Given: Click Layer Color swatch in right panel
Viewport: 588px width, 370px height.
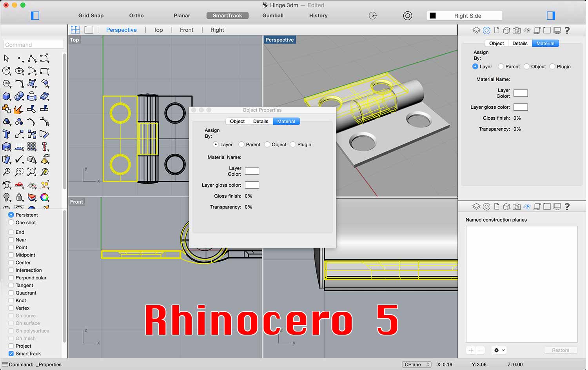Looking at the screenshot, I should 521,93.
